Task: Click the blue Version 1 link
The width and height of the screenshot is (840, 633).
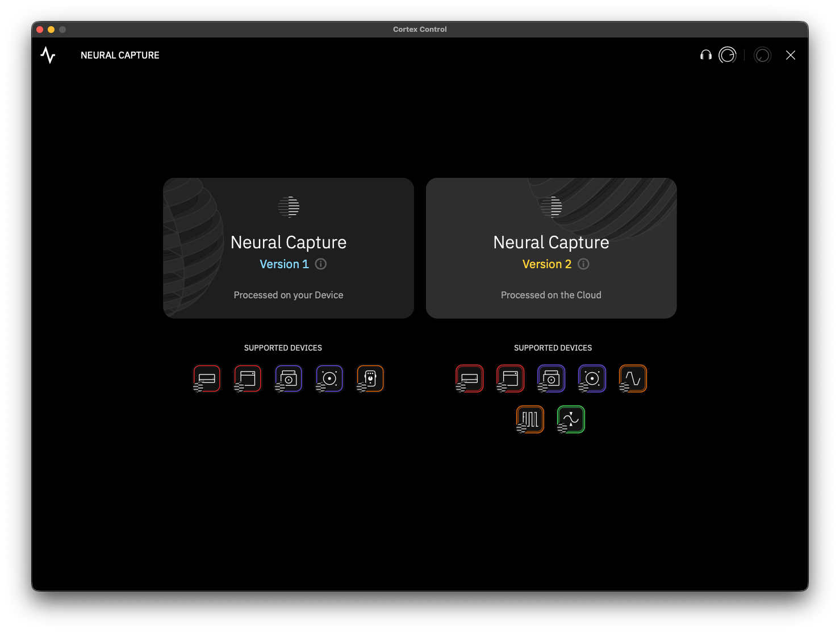Action: pyautogui.click(x=284, y=264)
